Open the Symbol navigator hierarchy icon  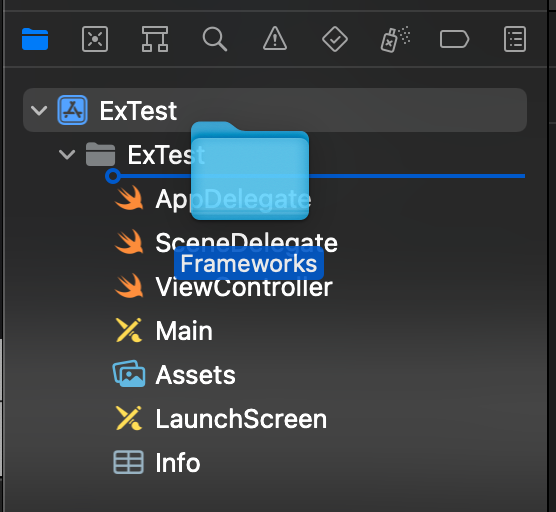[155, 39]
